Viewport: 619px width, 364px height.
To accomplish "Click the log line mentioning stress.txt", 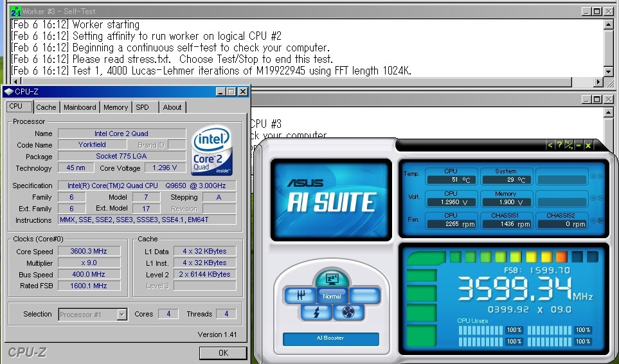I will click(x=172, y=59).
